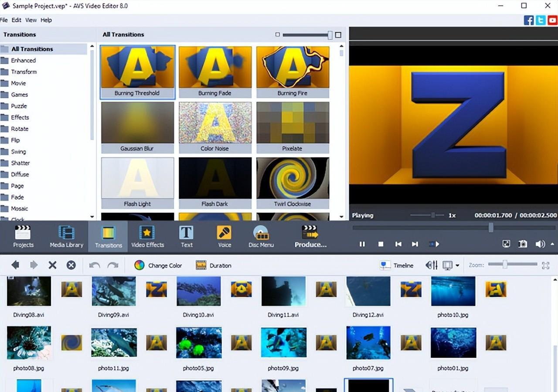Open the File menu
This screenshot has width=558, height=392.
click(x=4, y=20)
